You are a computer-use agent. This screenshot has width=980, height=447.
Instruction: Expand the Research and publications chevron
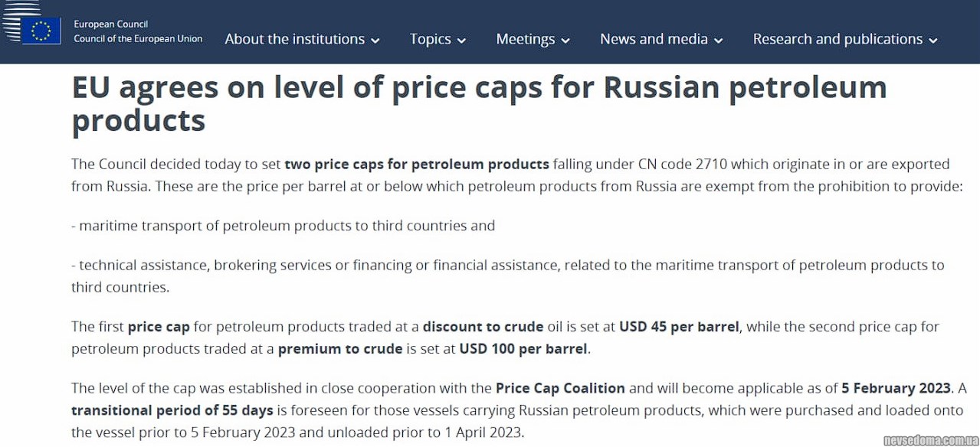coord(933,41)
